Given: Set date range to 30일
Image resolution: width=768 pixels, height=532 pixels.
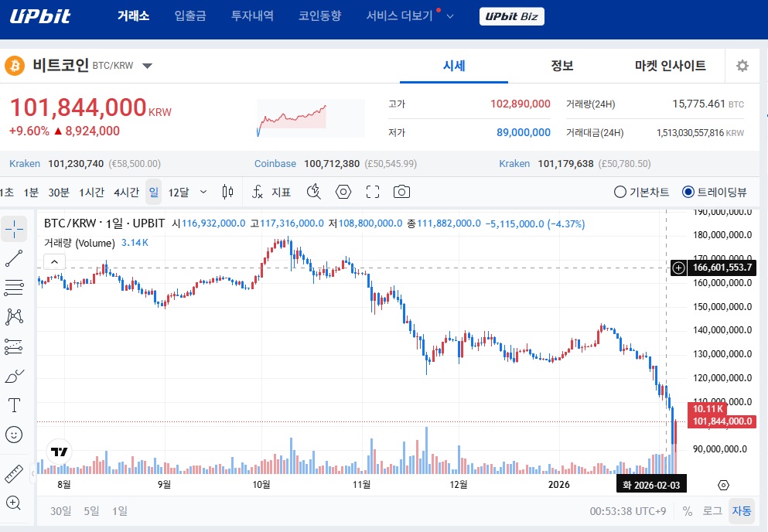Looking at the screenshot, I should click(x=61, y=511).
